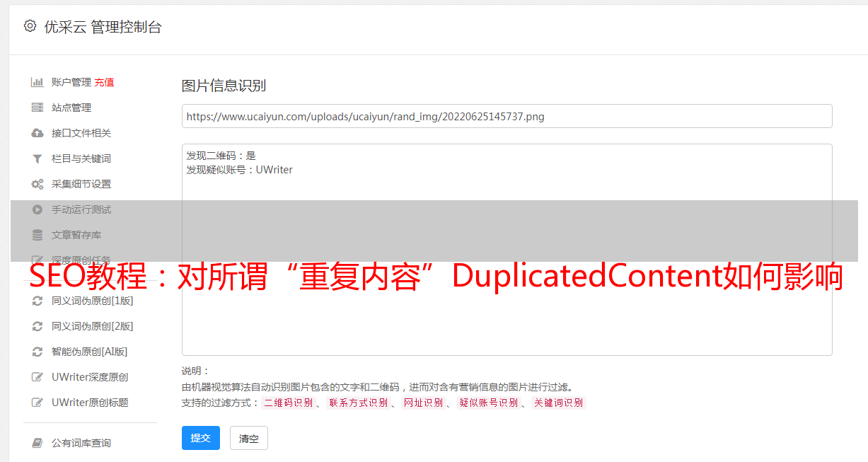Viewport: 868px width, 462px height.
Task: Click the image URL input field
Action: tap(507, 116)
